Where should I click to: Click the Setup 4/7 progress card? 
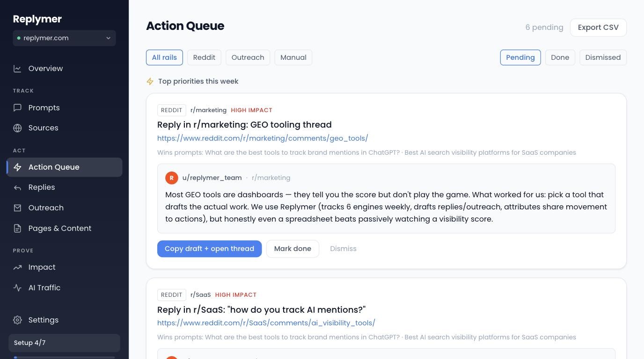64,343
